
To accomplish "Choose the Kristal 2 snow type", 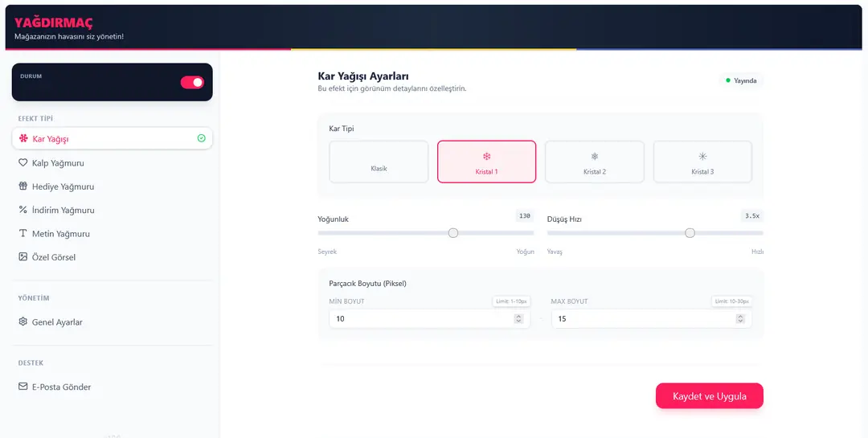I will (594, 162).
